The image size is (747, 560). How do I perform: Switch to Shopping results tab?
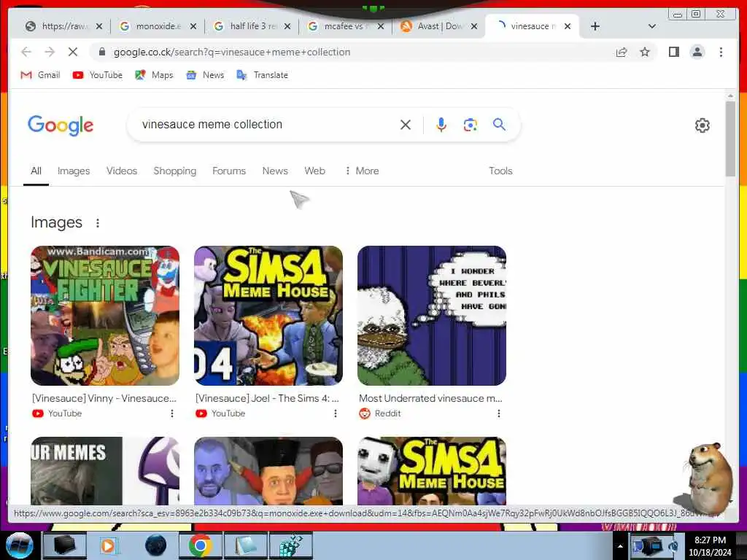click(x=175, y=171)
